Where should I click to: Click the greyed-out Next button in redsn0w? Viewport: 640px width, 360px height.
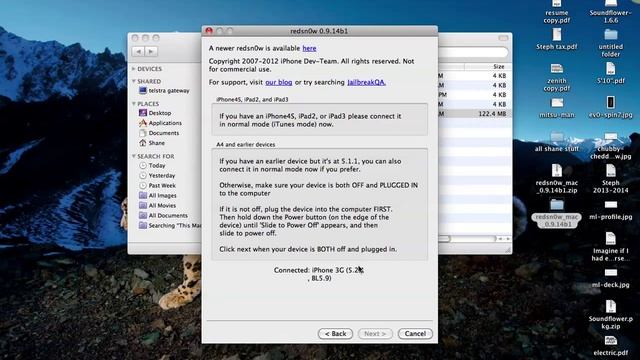[375, 333]
